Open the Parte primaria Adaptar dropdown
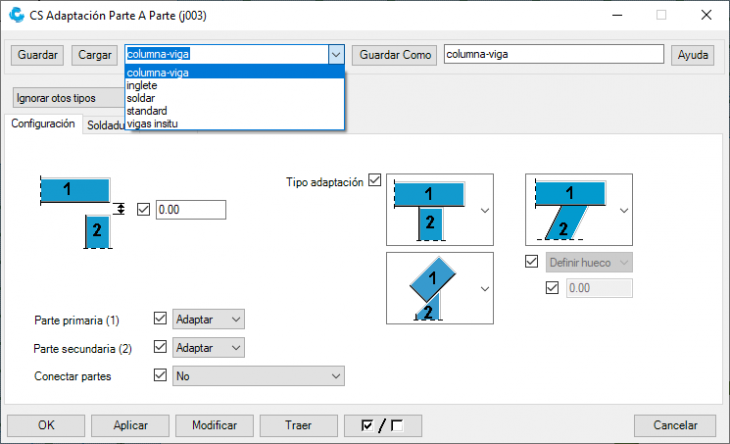 pyautogui.click(x=208, y=319)
